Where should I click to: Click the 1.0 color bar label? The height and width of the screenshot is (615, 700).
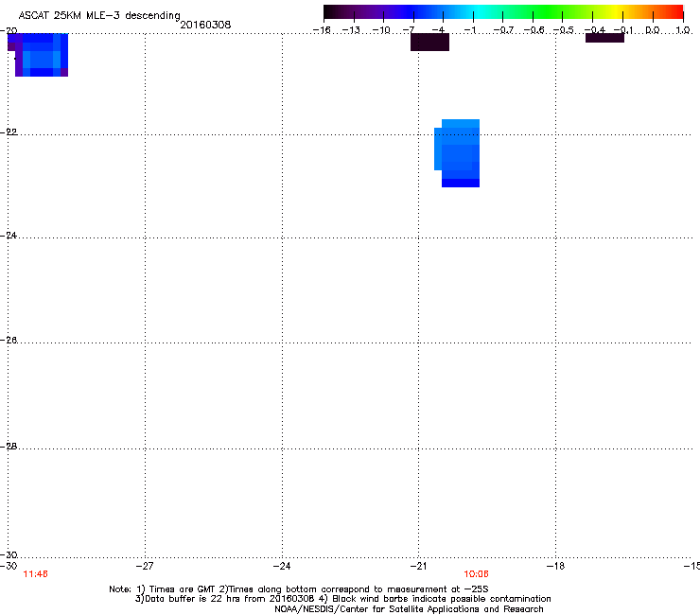683,30
